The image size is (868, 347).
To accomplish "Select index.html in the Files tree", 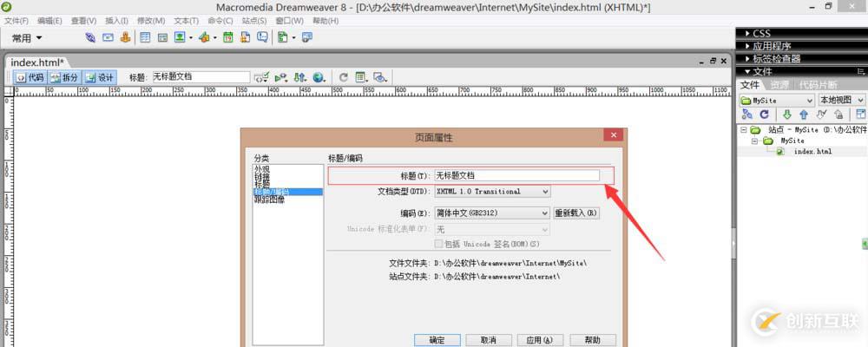I will (x=812, y=151).
